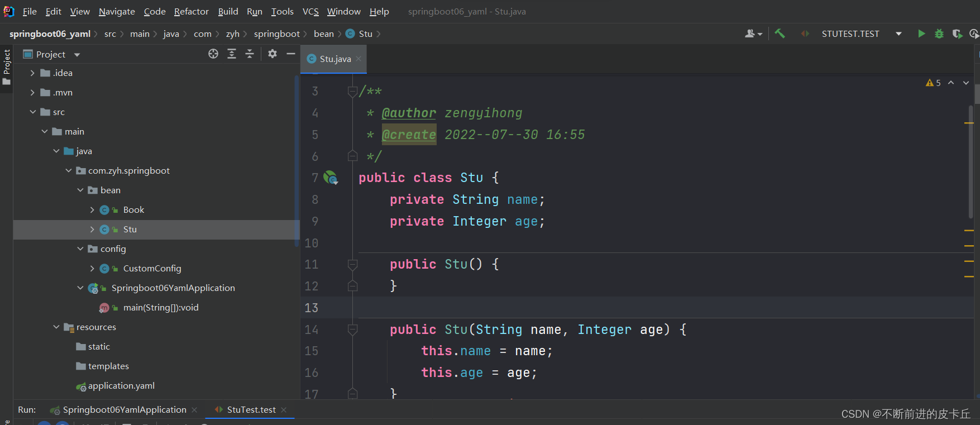Image resolution: width=980 pixels, height=425 pixels.
Task: Open the Project vertical tool window tab
Action: click(x=7, y=66)
